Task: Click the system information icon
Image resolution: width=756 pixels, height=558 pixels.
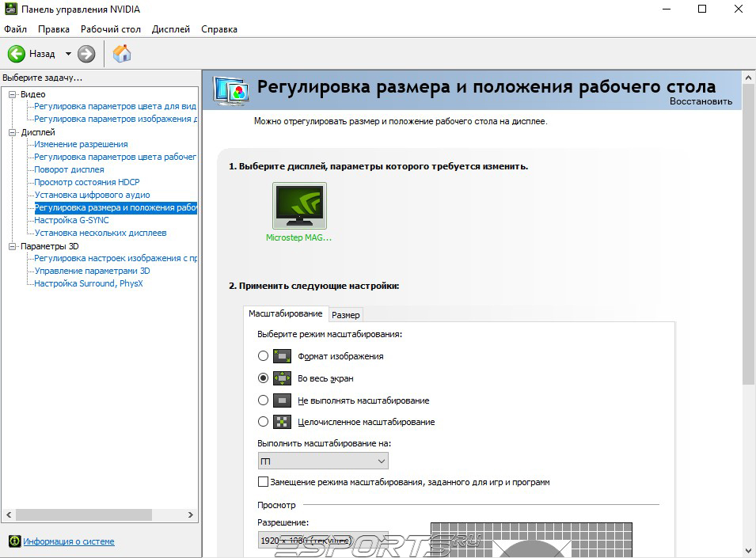Action: coord(15,541)
